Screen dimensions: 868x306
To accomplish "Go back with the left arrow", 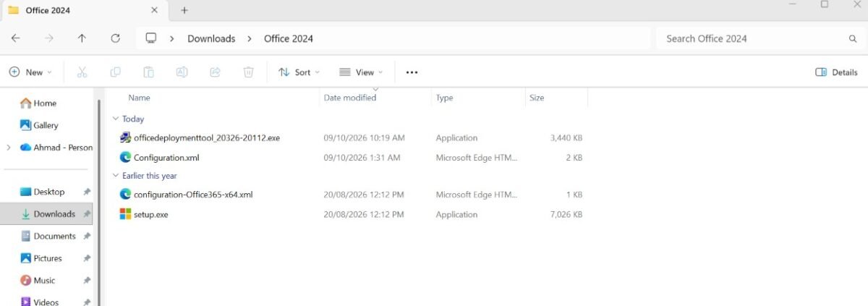I will click(16, 38).
